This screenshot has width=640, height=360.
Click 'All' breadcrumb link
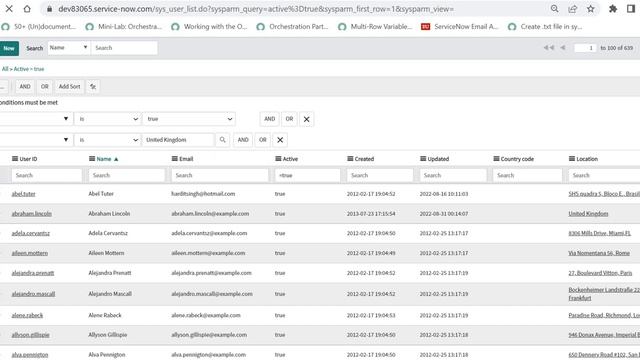coord(4,69)
